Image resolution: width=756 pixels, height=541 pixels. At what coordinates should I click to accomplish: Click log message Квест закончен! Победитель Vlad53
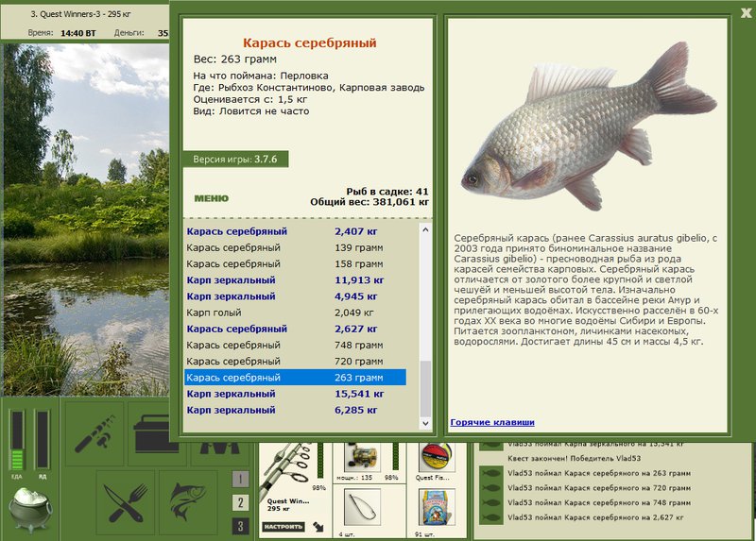click(x=574, y=459)
